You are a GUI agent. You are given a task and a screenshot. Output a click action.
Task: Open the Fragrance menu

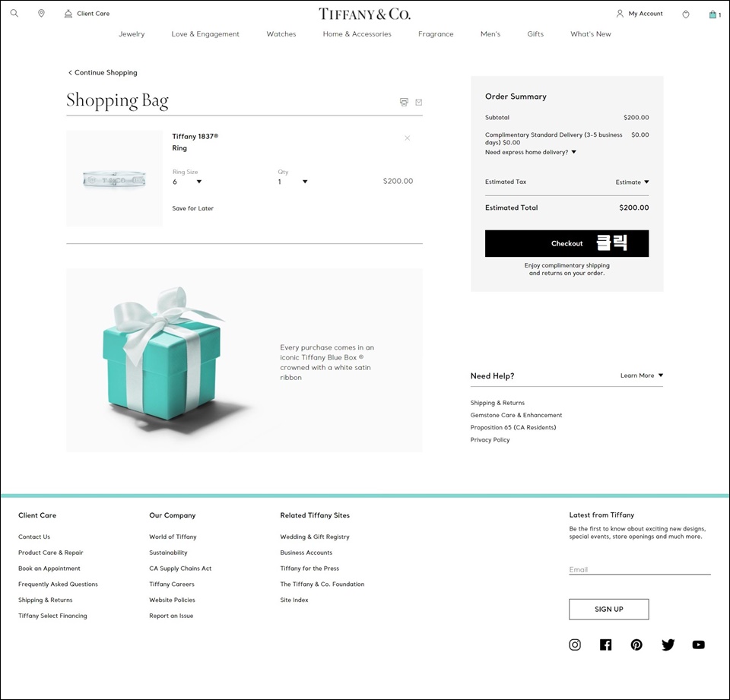tap(436, 34)
